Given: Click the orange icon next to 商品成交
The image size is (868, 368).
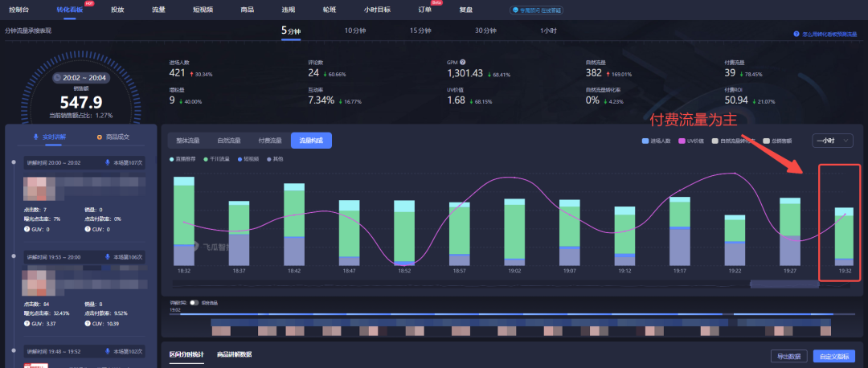Looking at the screenshot, I should [99, 137].
